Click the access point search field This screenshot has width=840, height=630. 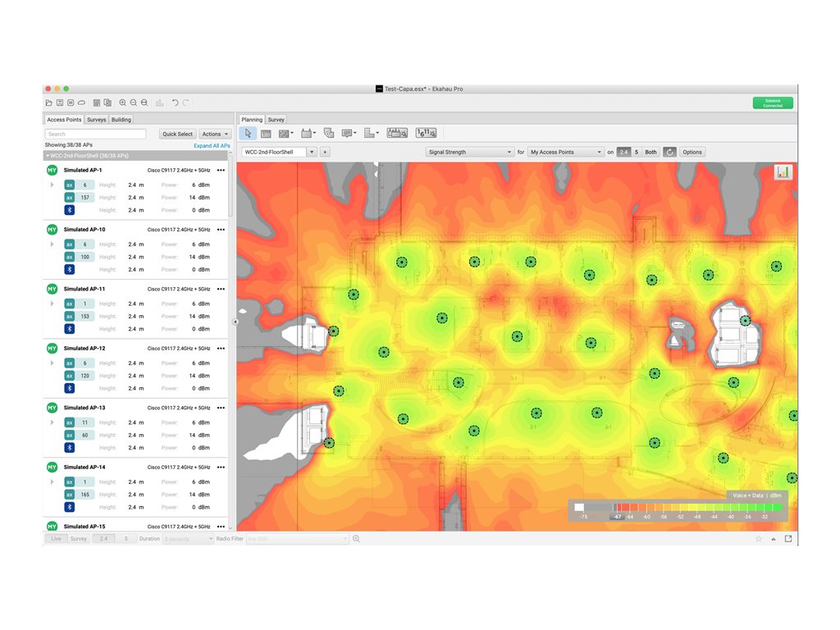[95, 134]
